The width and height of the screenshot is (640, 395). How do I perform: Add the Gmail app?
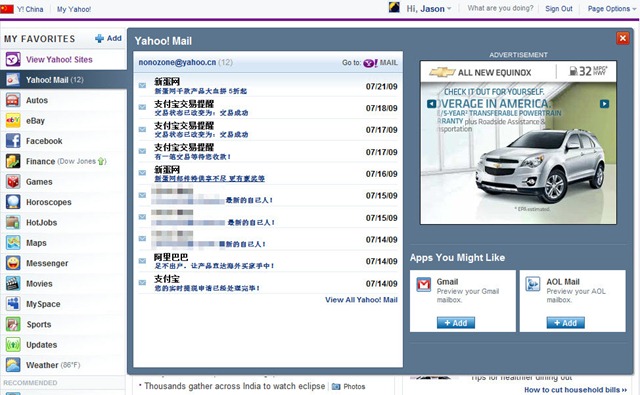(x=456, y=323)
